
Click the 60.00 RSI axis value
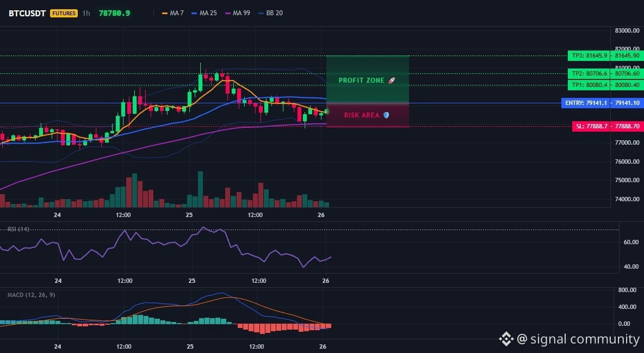pos(631,242)
